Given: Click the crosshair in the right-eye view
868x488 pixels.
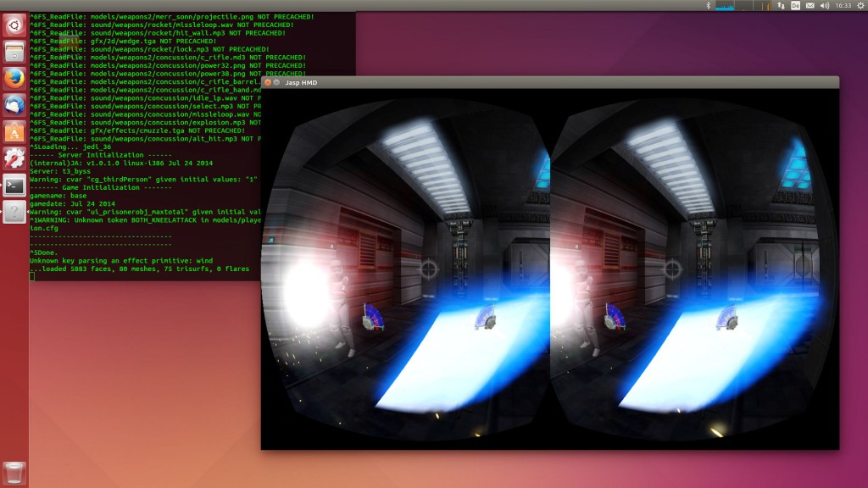Looking at the screenshot, I should (672, 269).
